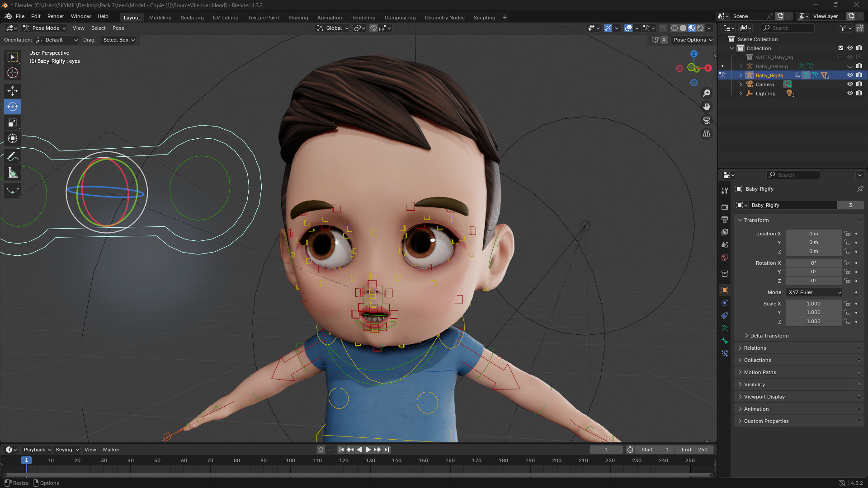Viewport: 868px width, 488px height.
Task: Add a new collection in outliner
Action: pyautogui.click(x=859, y=28)
